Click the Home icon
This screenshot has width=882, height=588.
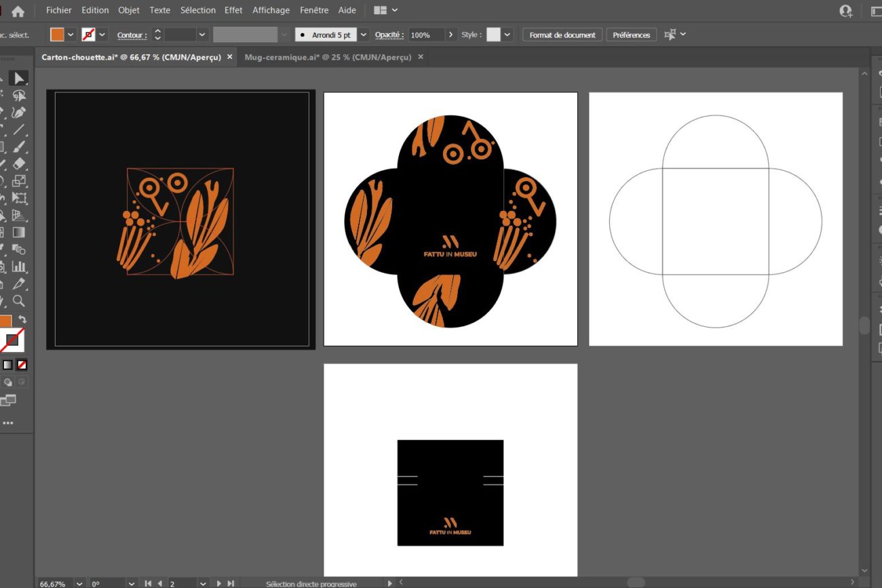coord(18,11)
